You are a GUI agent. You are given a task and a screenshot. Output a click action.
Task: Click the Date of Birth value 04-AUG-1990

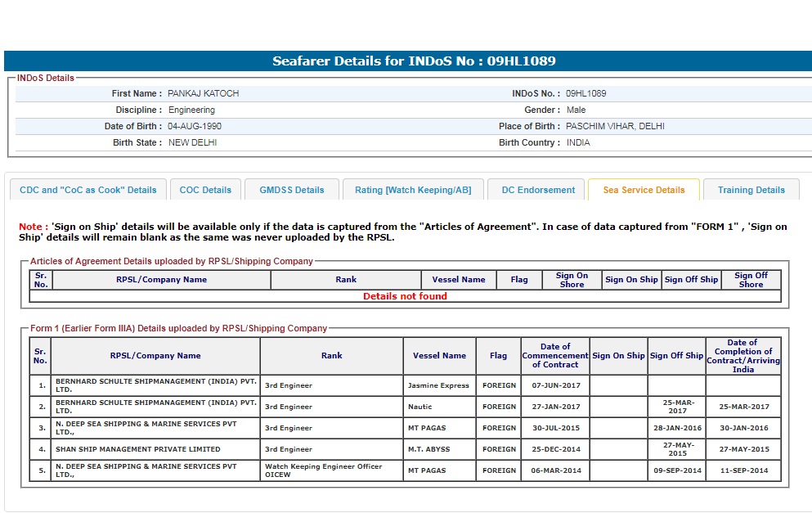(195, 127)
